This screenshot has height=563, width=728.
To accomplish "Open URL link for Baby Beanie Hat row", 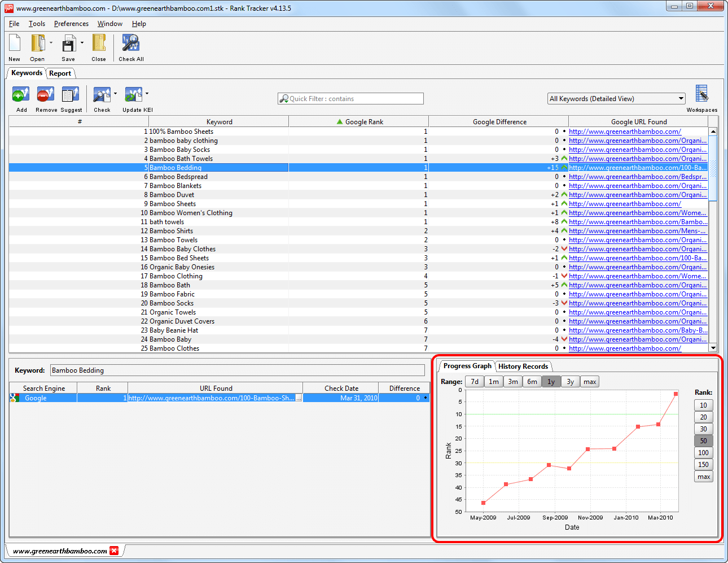I will (x=638, y=330).
